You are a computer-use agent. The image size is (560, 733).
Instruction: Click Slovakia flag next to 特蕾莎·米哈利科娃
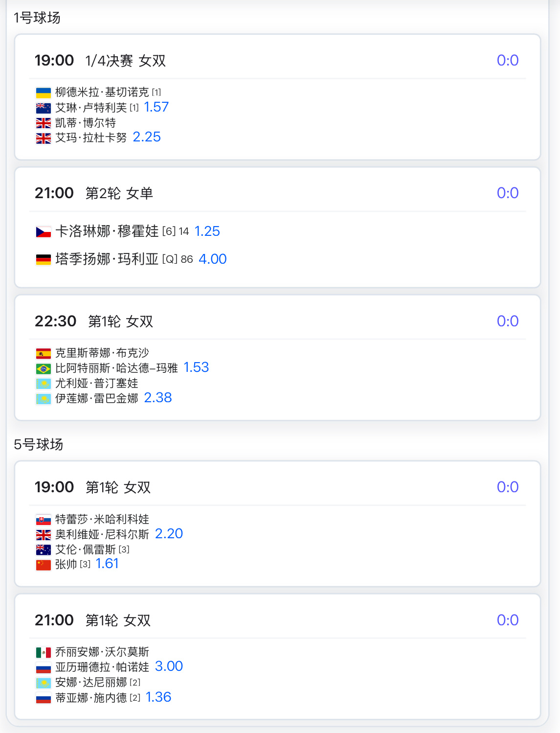(44, 520)
